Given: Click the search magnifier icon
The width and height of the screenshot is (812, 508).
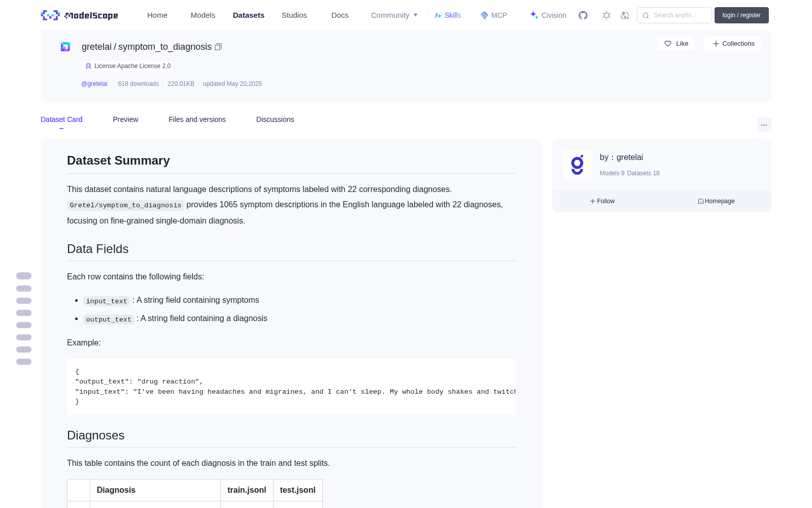Looking at the screenshot, I should click(x=646, y=15).
